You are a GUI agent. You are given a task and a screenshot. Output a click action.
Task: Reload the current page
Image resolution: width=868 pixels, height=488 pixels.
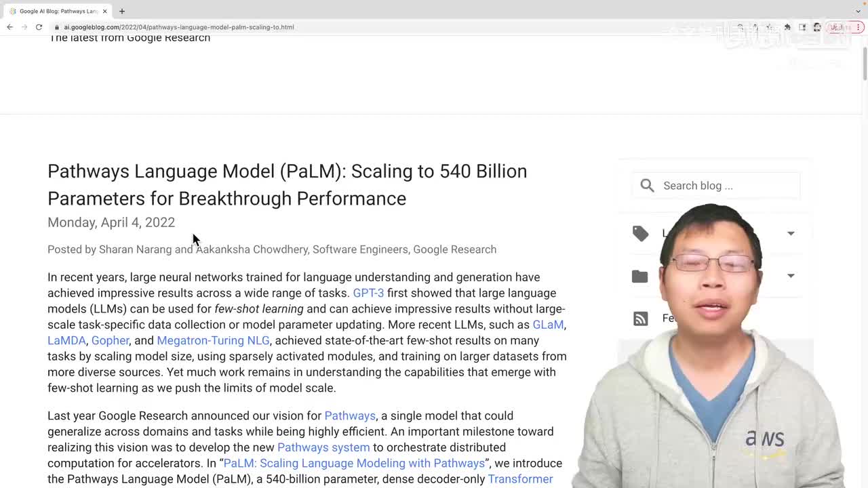(x=39, y=27)
